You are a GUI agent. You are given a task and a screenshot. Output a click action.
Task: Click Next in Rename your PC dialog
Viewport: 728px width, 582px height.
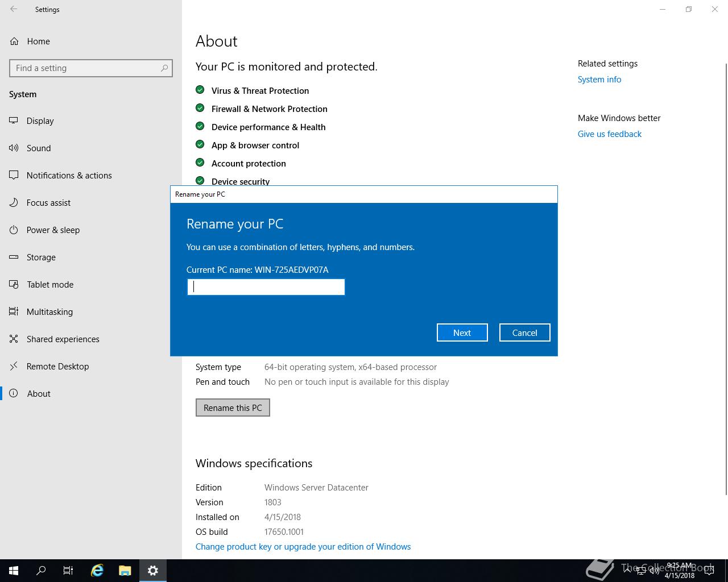pos(462,332)
